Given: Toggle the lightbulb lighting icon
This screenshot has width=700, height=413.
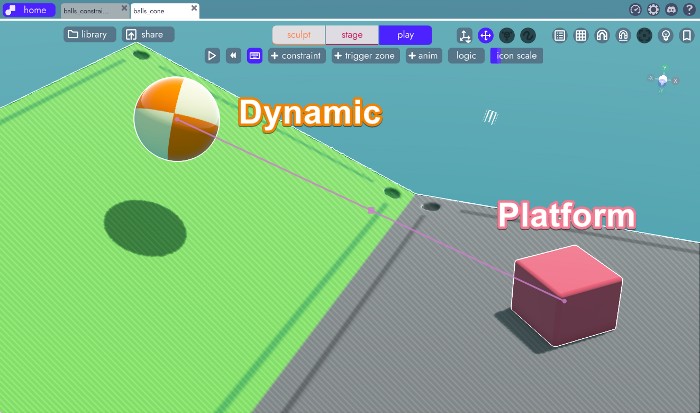Looking at the screenshot, I should (x=666, y=35).
